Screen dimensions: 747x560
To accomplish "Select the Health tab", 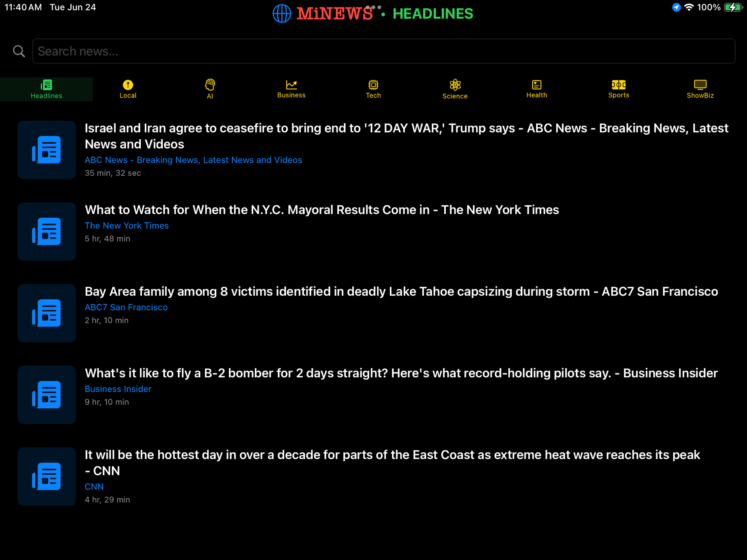I will click(537, 90).
